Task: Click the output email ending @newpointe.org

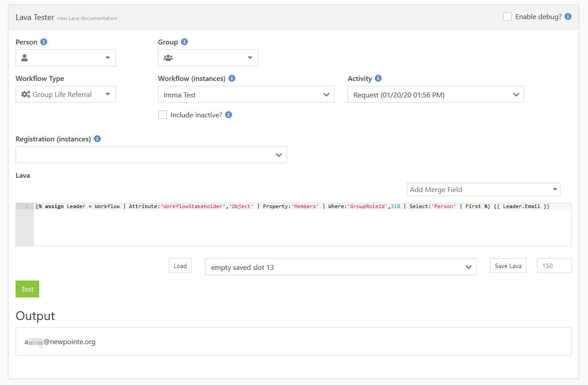Action: (60, 342)
